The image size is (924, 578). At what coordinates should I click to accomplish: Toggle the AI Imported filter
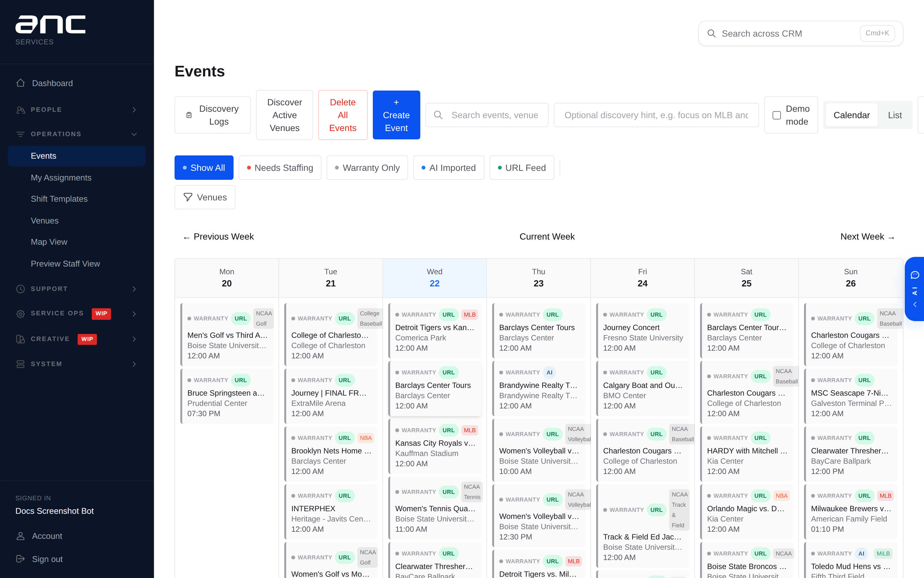(449, 167)
